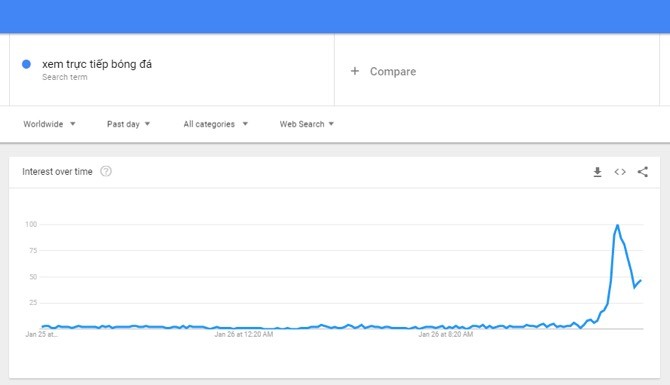The width and height of the screenshot is (670, 385).
Task: Share the interest over time chart
Action: pyautogui.click(x=643, y=172)
